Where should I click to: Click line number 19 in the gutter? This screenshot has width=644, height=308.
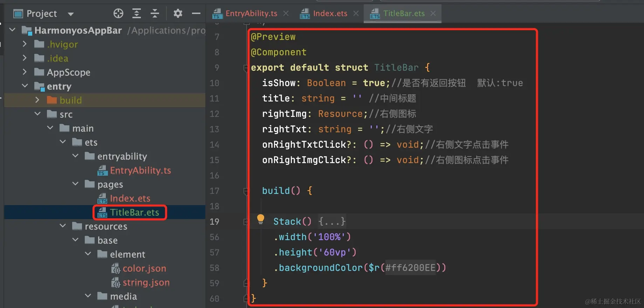[x=214, y=222]
